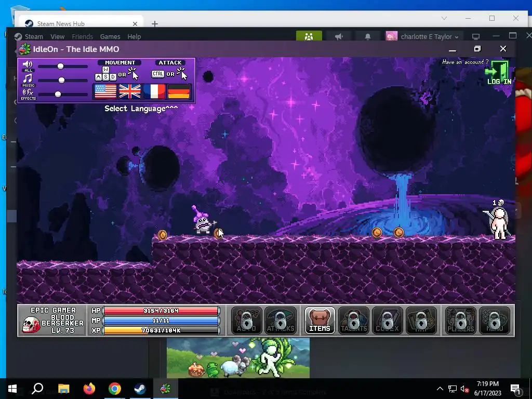
Task: Open Windows search magnifier
Action: point(37,389)
